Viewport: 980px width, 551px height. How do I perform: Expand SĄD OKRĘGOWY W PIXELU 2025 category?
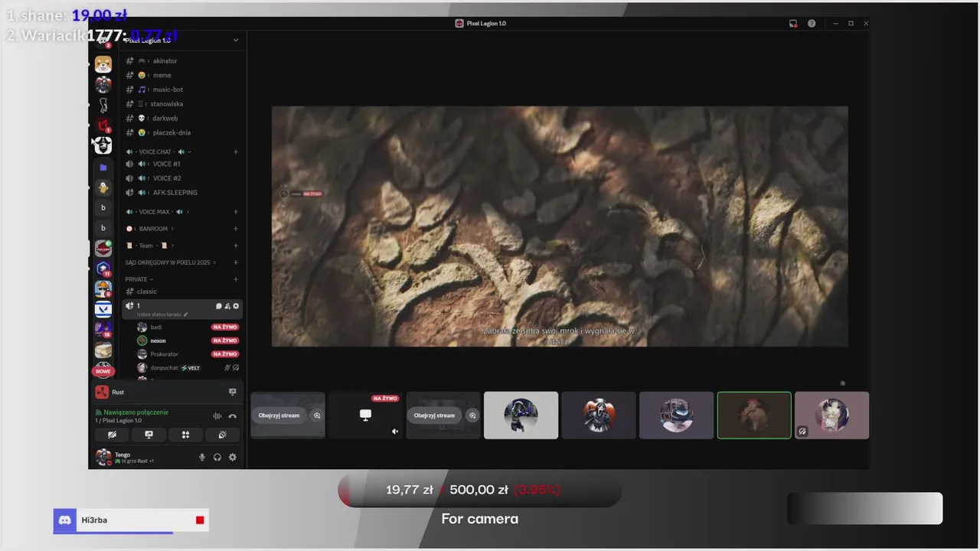coord(170,262)
